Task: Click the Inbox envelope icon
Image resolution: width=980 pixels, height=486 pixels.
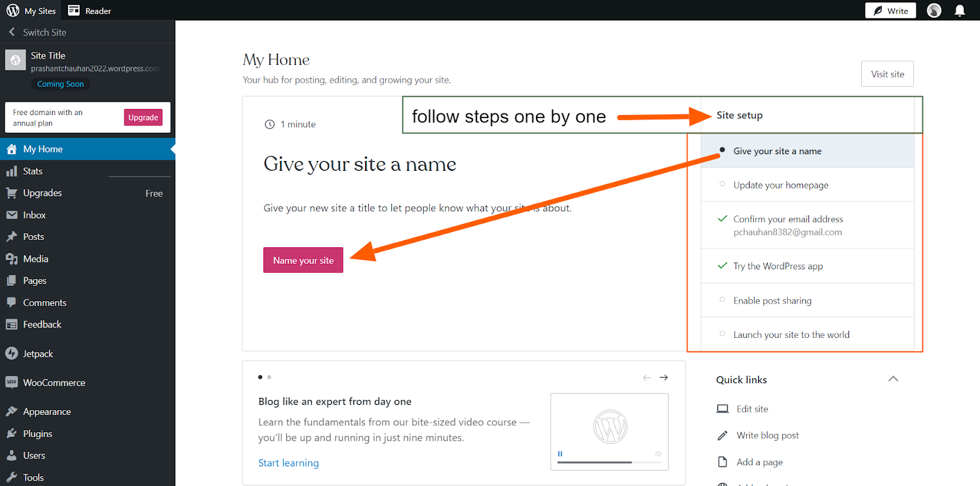Action: click(x=12, y=215)
